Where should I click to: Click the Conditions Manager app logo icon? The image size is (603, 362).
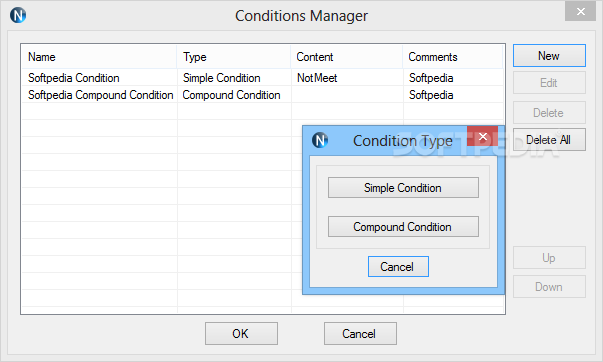[18, 15]
